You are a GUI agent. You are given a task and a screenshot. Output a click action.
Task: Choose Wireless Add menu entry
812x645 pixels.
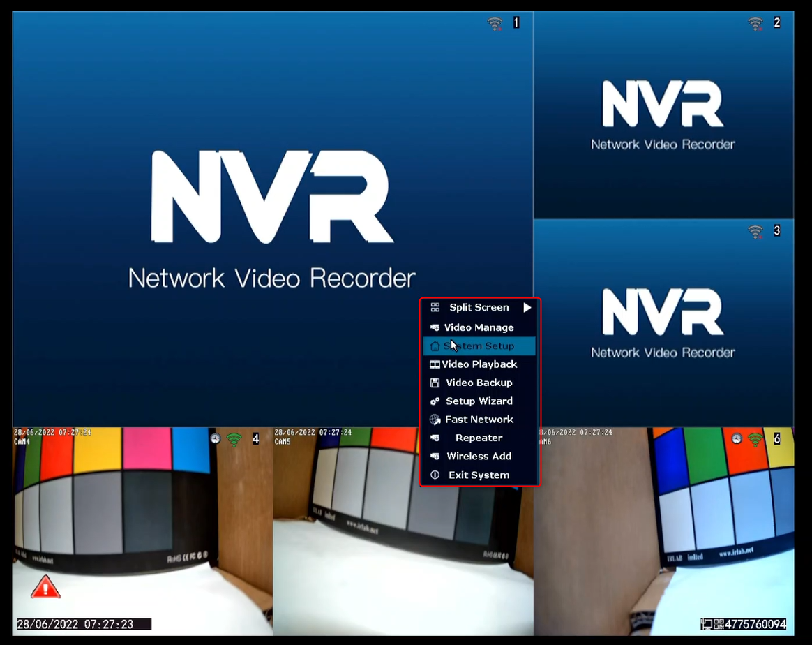coord(479,456)
